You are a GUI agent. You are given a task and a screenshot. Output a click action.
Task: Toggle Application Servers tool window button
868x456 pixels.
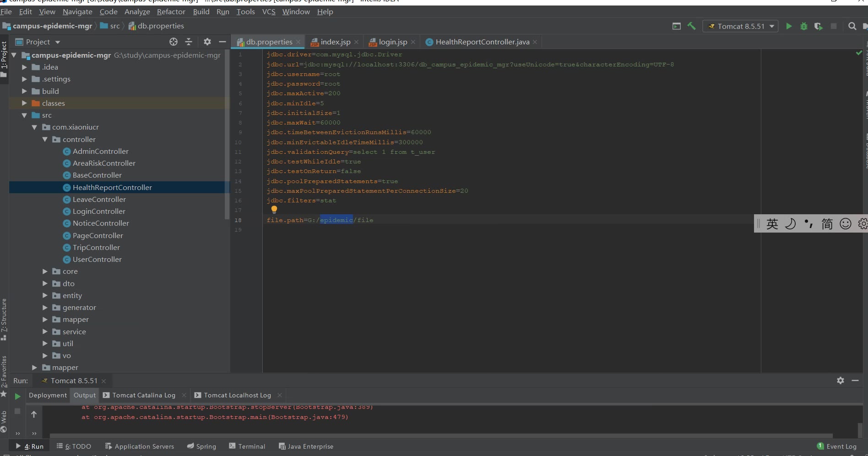pos(140,446)
